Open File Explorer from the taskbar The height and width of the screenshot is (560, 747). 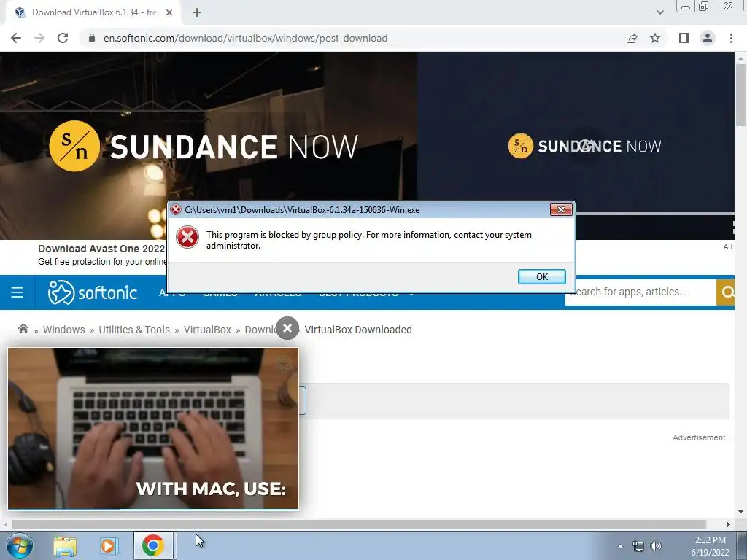pos(65,546)
